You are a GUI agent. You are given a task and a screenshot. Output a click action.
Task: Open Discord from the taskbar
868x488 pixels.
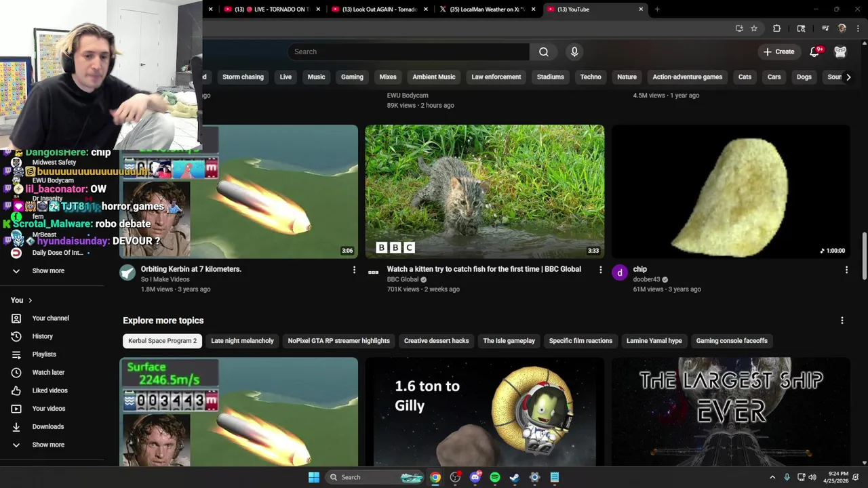pos(475,477)
